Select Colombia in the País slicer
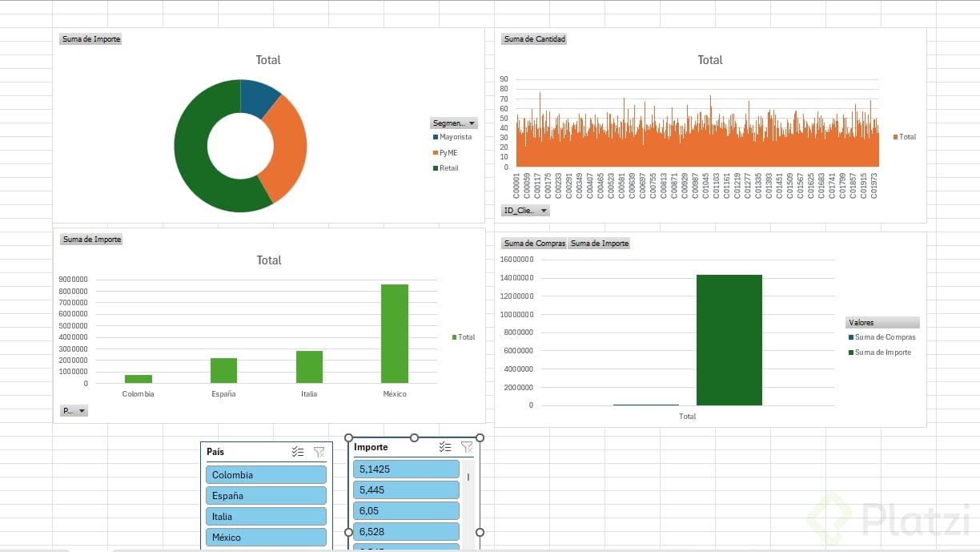Viewport: 980px width, 552px height. pos(266,475)
